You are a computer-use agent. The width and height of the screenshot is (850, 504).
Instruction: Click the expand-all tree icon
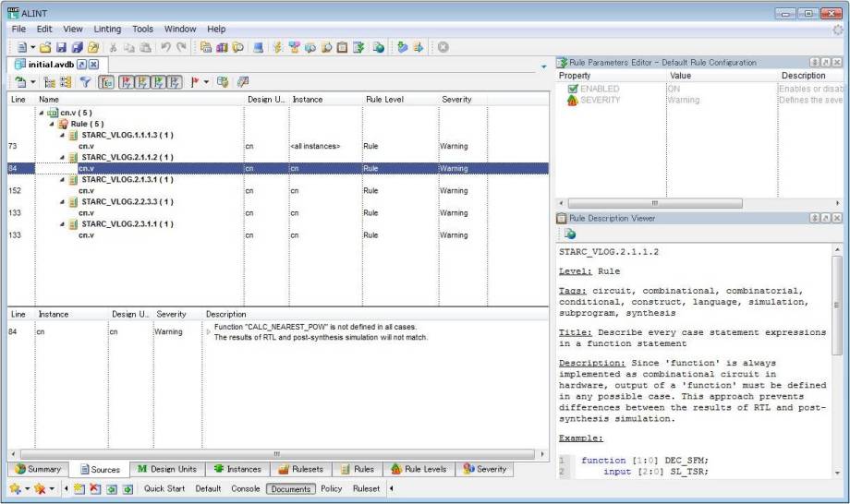[x=49, y=82]
